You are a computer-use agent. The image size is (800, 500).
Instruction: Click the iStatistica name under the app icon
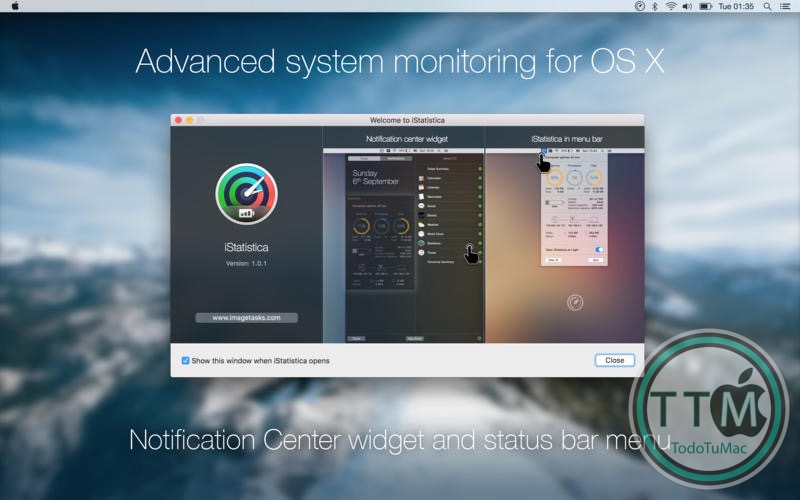click(246, 247)
